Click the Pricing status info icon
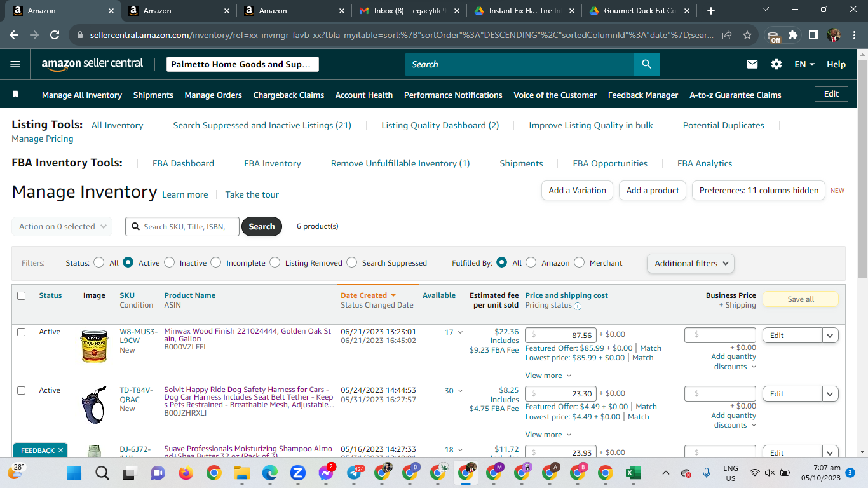The image size is (868, 488). pyautogui.click(x=578, y=306)
